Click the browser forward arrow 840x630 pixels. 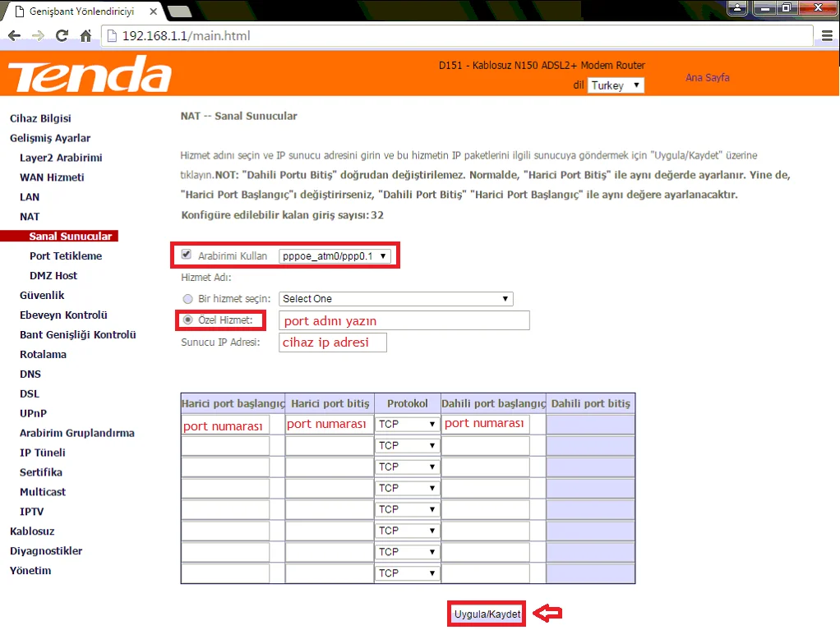pyautogui.click(x=38, y=36)
